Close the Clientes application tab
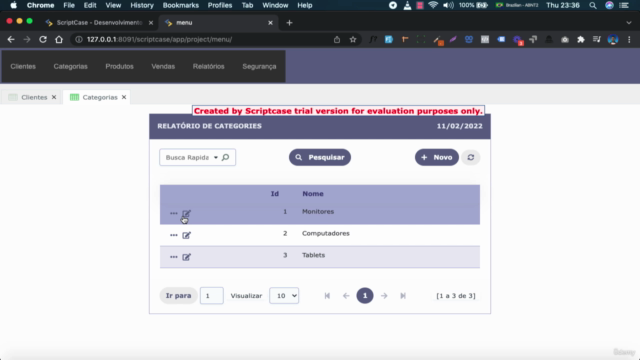Image resolution: width=640 pixels, height=360 pixels. [54, 97]
